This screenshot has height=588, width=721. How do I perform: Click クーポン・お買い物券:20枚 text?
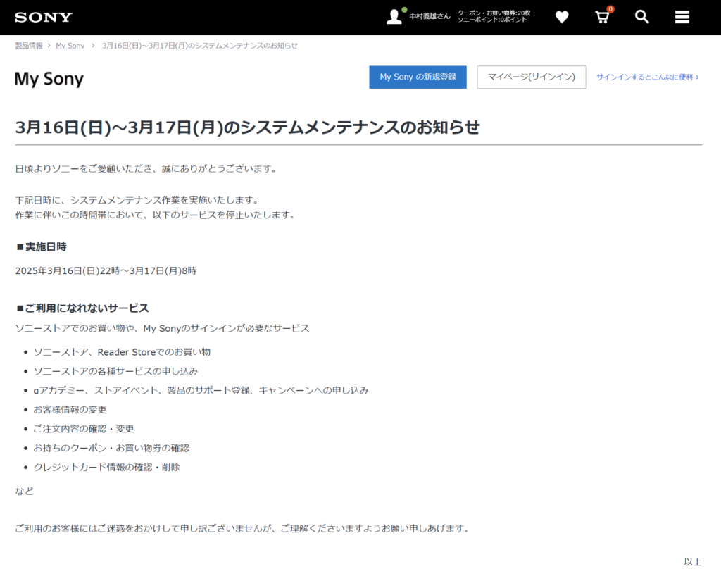coord(494,13)
